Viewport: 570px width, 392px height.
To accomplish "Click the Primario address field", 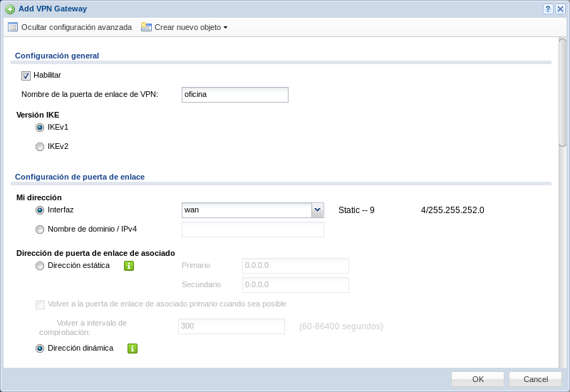I will (296, 266).
